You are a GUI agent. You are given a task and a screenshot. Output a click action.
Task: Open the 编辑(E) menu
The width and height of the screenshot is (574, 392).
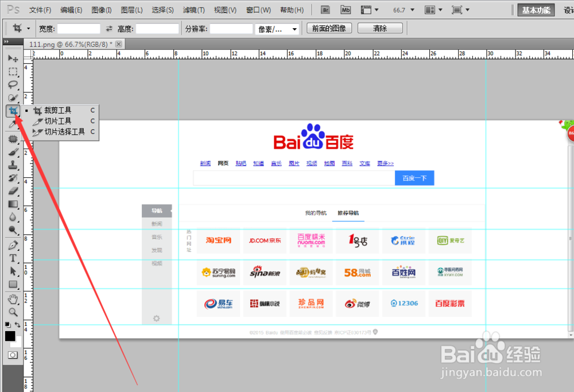tap(71, 10)
